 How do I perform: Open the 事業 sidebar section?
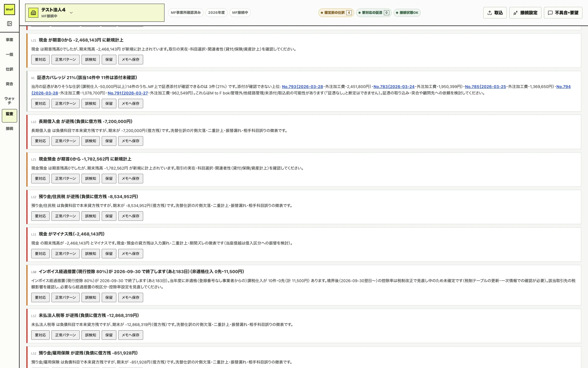tap(9, 40)
